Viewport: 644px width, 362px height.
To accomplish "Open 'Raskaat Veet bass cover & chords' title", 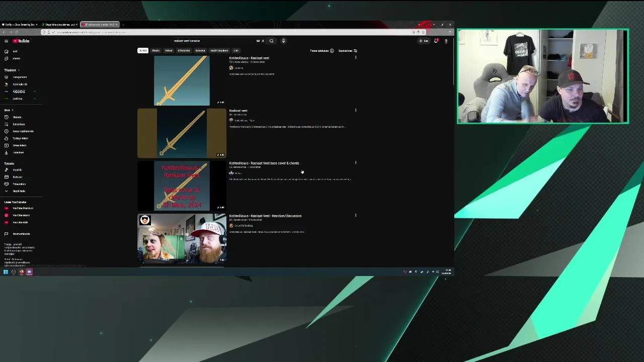I will 264,163.
